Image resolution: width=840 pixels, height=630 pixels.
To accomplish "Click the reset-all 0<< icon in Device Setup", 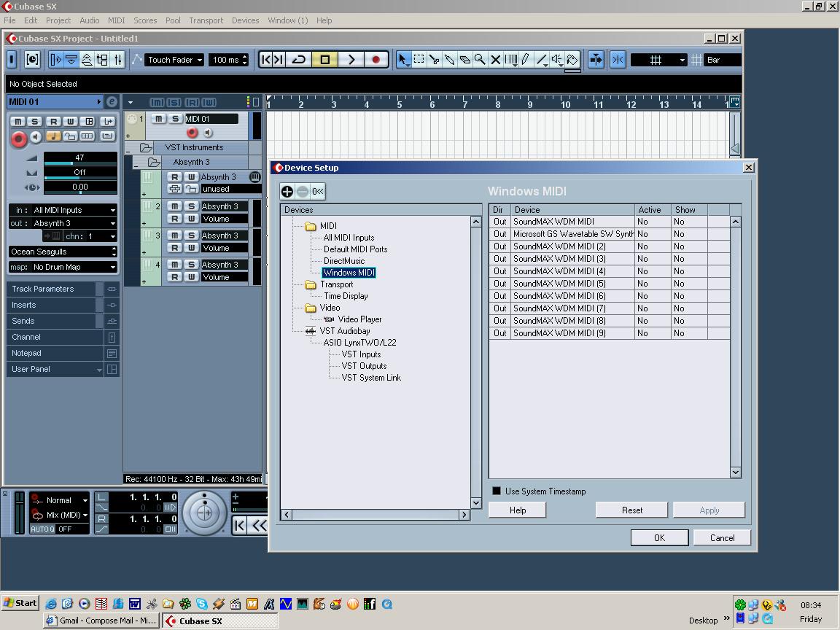I will pos(318,191).
